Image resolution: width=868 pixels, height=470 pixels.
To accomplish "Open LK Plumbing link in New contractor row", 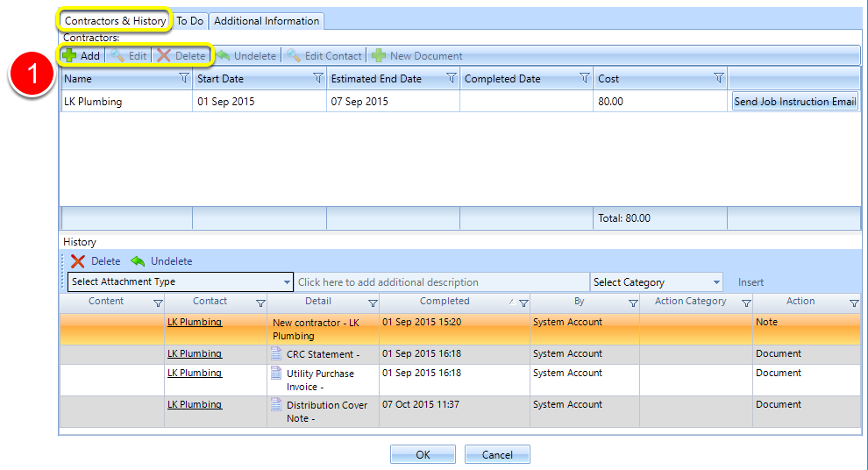I will (195, 322).
